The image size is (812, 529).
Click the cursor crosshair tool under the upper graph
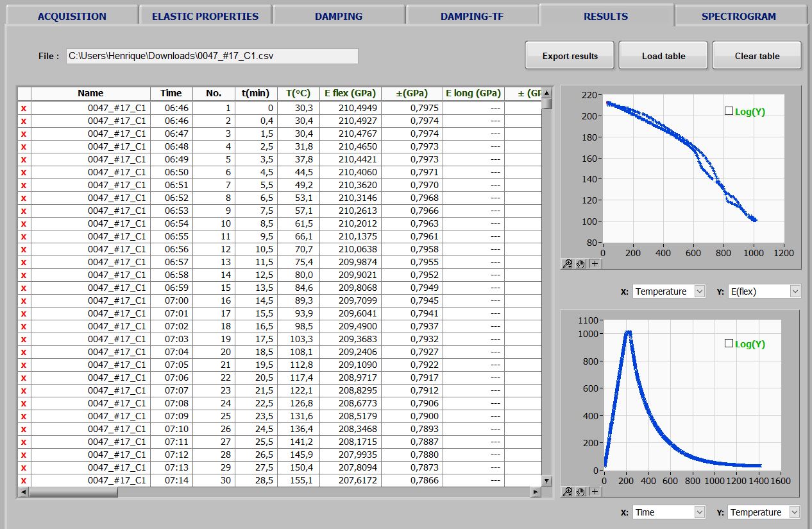[595, 264]
